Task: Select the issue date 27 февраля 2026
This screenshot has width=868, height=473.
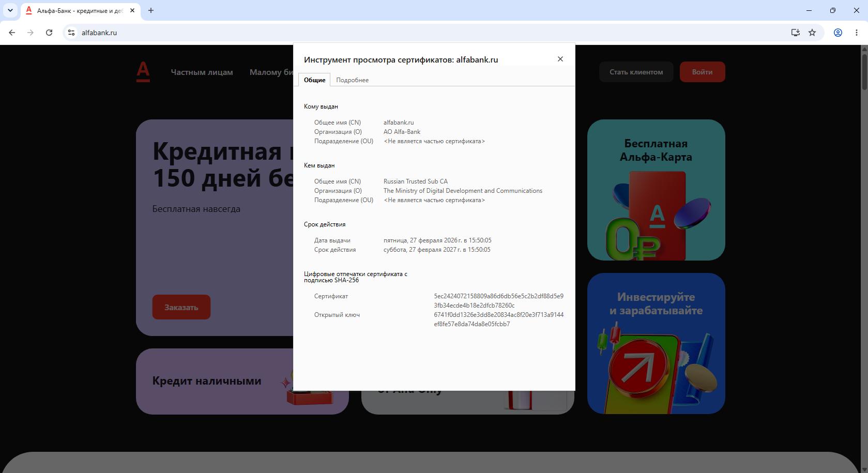Action: coord(437,240)
